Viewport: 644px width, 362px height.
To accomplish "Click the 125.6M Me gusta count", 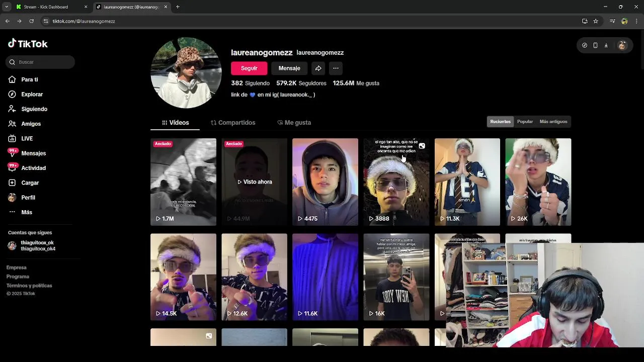I will pos(356,83).
